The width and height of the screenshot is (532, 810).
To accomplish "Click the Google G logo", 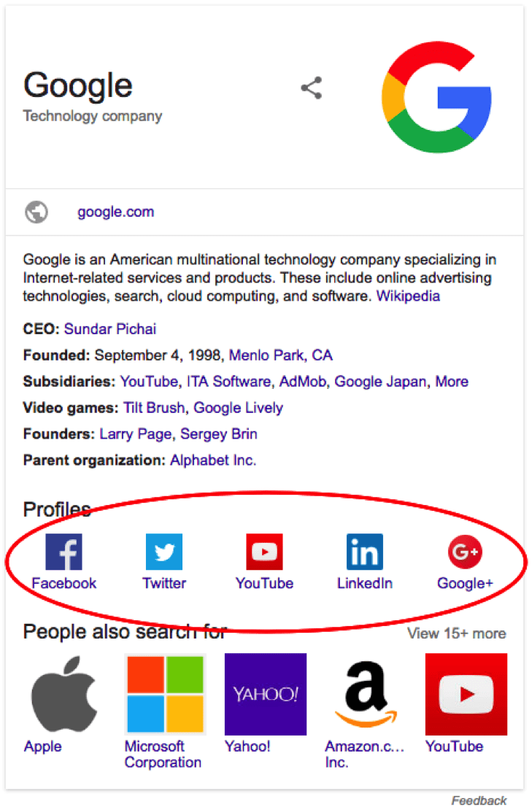I will pos(436,99).
